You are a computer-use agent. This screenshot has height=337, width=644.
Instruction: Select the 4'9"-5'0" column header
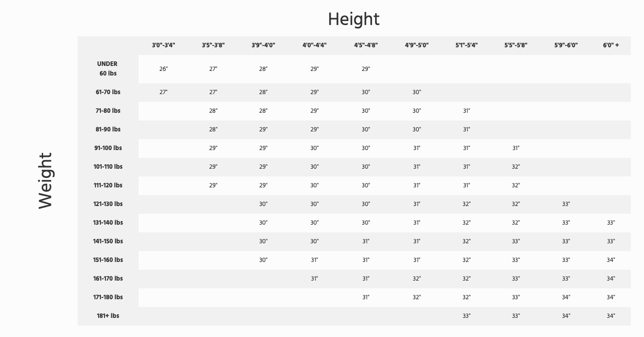click(x=417, y=45)
